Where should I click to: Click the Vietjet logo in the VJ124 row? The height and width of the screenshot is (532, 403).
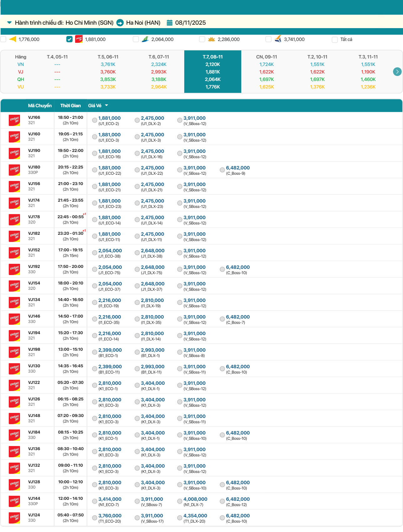point(14,518)
